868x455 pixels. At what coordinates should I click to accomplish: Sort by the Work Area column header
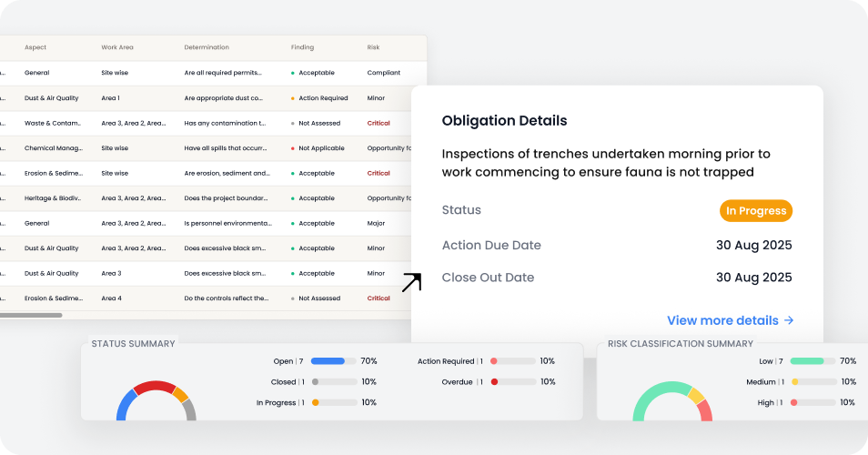pyautogui.click(x=117, y=47)
